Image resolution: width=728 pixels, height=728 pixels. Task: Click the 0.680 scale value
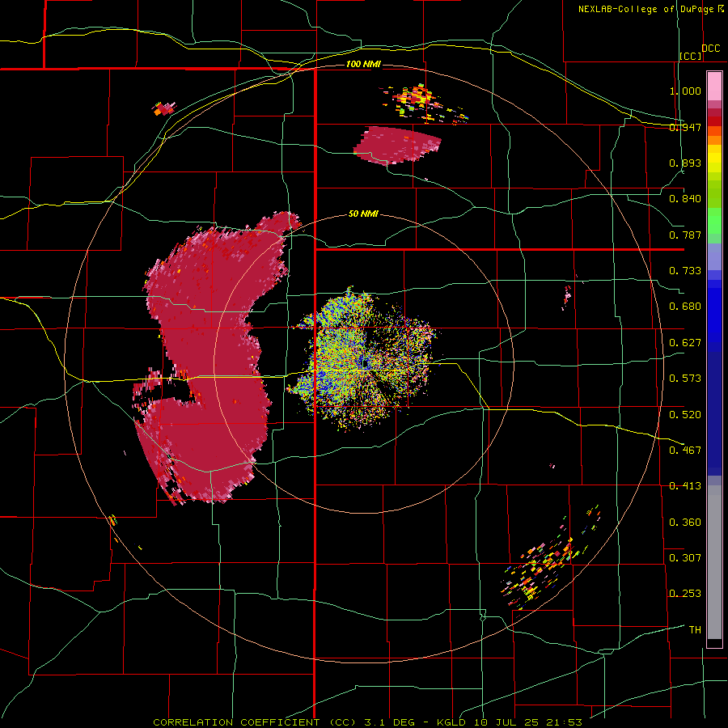tap(685, 307)
